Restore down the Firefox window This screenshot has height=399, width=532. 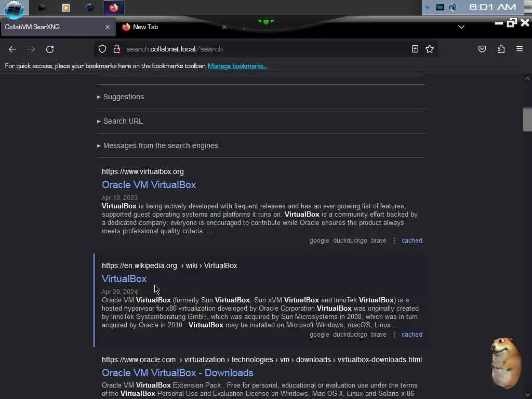pos(512,23)
